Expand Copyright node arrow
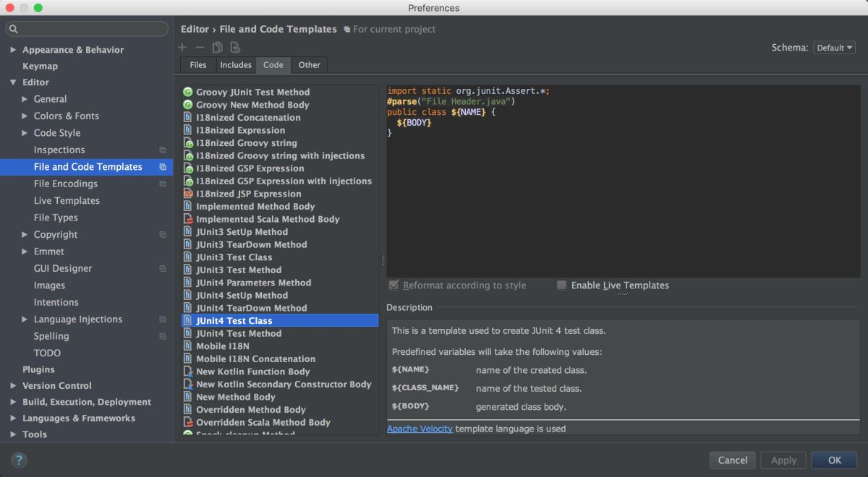This screenshot has width=868, height=477. click(25, 235)
